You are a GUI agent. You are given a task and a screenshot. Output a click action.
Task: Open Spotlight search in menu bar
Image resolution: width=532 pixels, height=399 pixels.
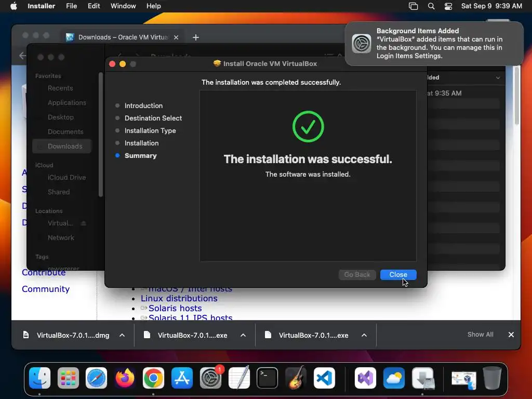[x=431, y=6]
